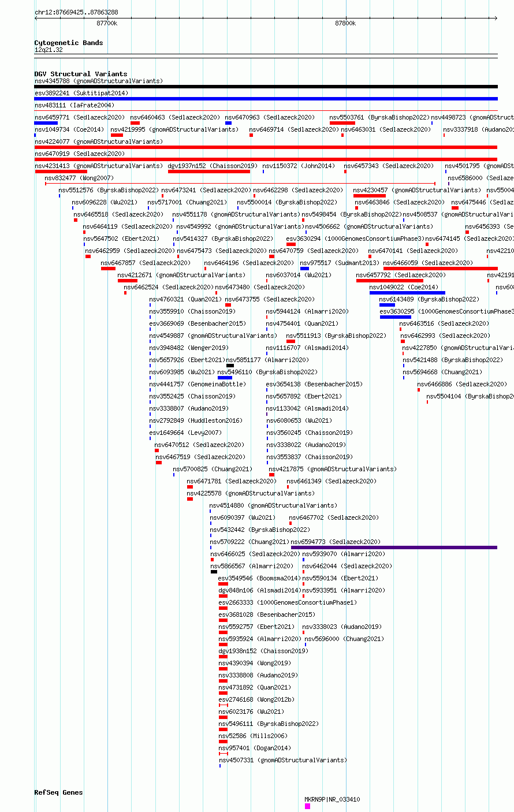Select black bar under nsv5851177 Almarri2020
The image size is (514, 812).
tap(230, 366)
